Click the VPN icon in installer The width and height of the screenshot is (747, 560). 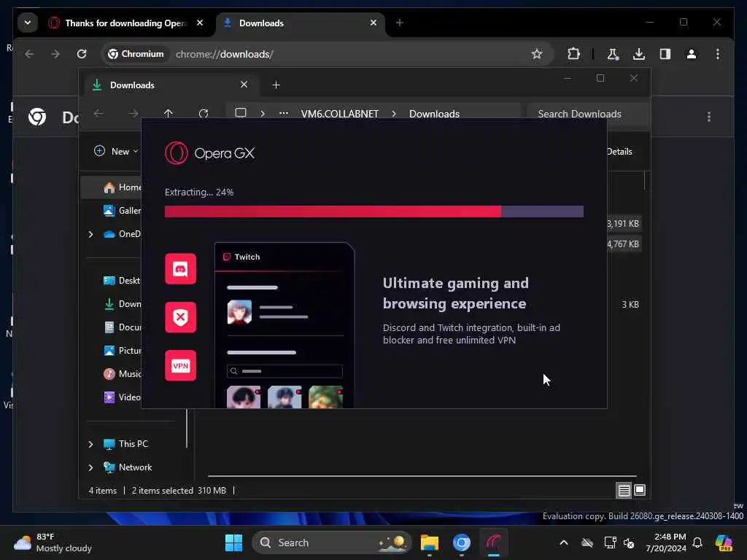181,366
